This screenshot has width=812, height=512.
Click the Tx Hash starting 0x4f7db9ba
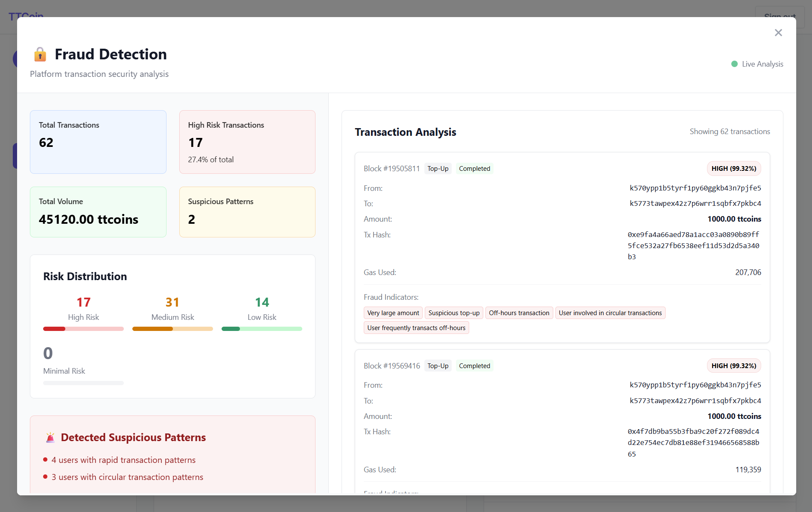(693, 443)
